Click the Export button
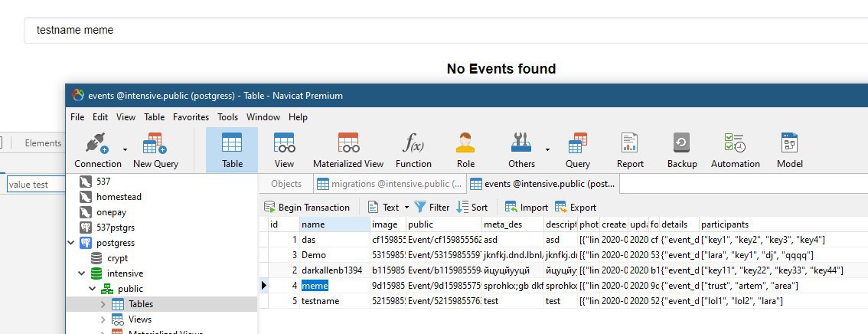The width and height of the screenshot is (868, 334). click(576, 207)
